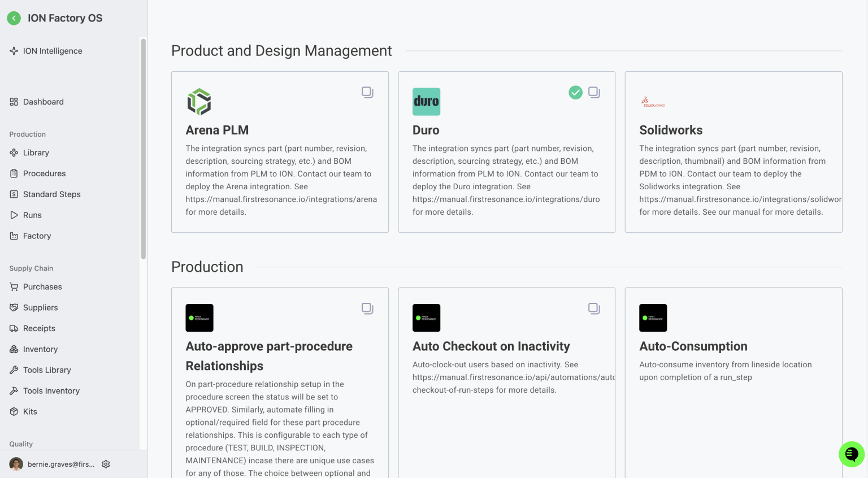Click copy icon on Arena PLM card
The height and width of the screenshot is (478, 868).
coord(367,92)
